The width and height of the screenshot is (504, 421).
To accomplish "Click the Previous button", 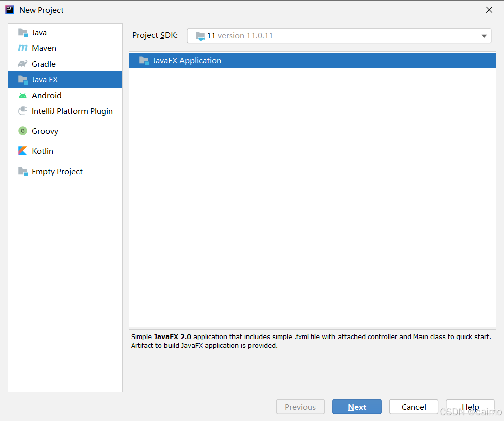I will coord(300,407).
